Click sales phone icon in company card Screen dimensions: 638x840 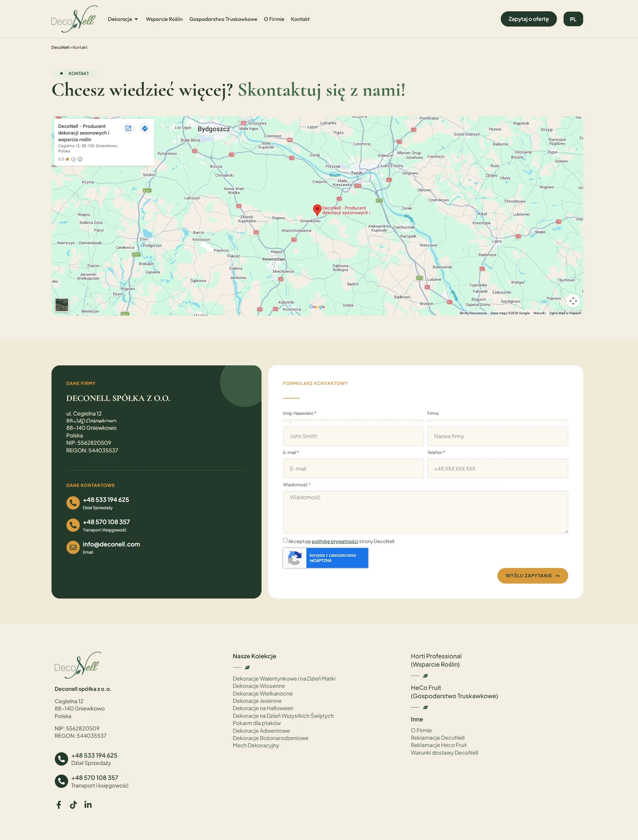tap(73, 503)
